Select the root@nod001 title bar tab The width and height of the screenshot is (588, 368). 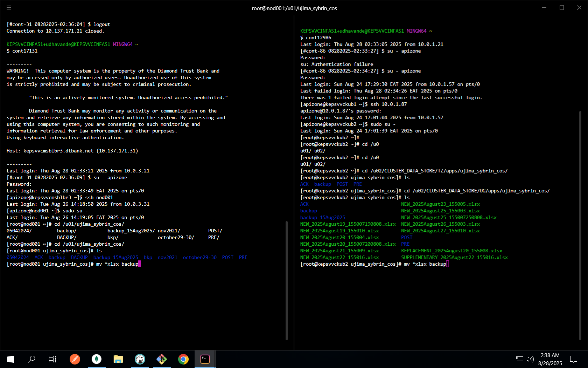point(294,8)
